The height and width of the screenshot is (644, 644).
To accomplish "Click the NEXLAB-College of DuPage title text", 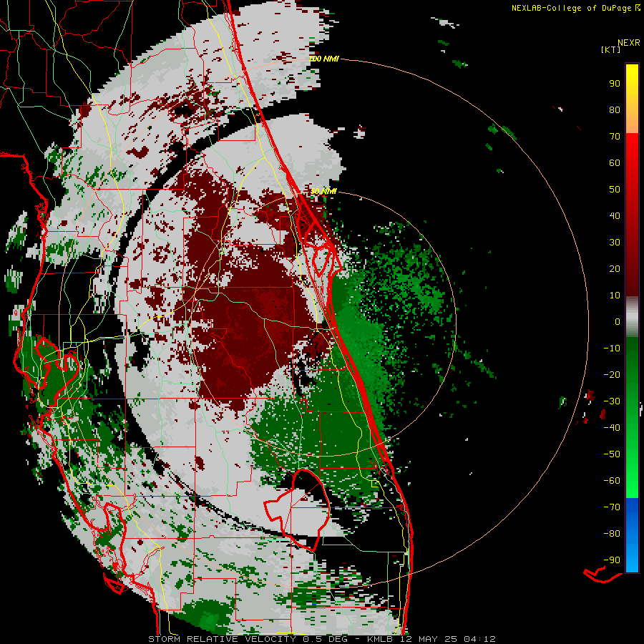I will click(572, 8).
